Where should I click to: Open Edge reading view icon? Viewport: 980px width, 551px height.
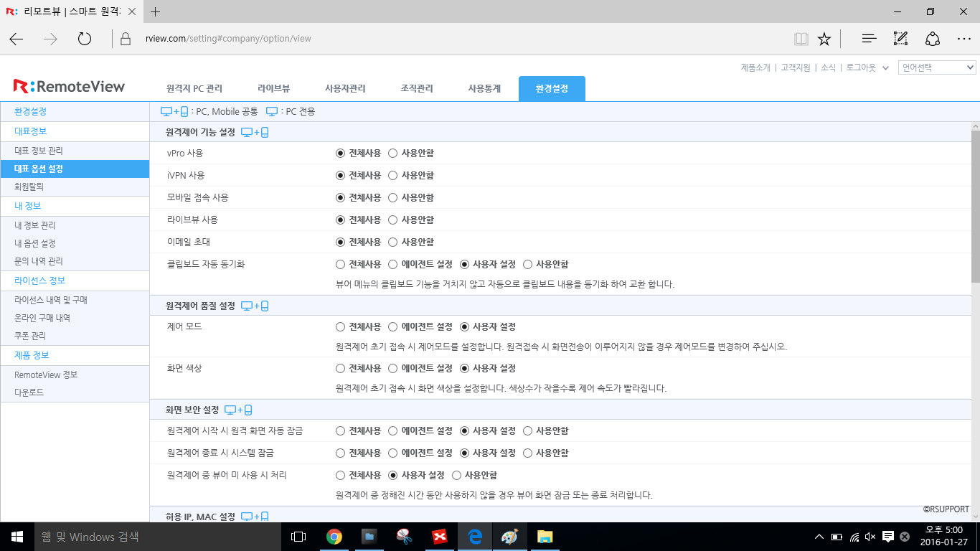pyautogui.click(x=801, y=39)
